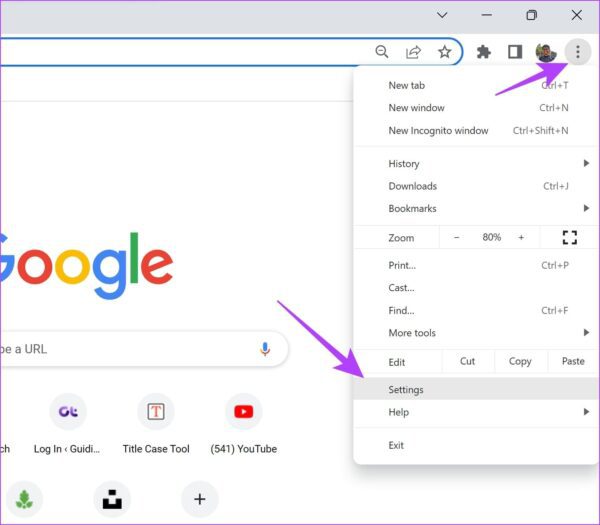
Task: Enter fullscreen mode from Zoom row
Action: [570, 237]
